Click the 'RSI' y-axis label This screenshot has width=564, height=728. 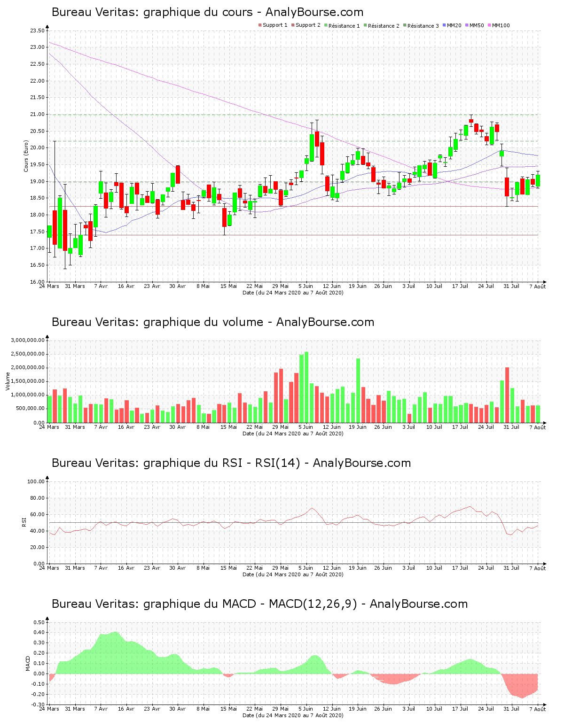click(23, 522)
